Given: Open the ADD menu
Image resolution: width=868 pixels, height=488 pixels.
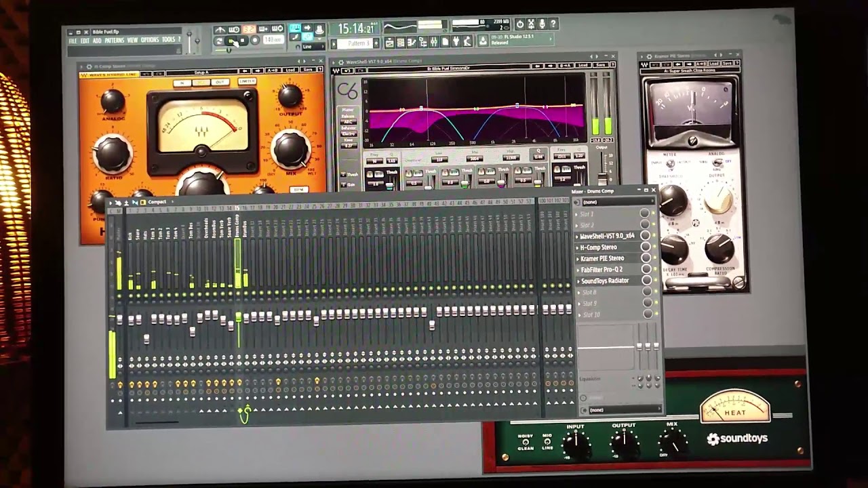Looking at the screenshot, I should (97, 41).
